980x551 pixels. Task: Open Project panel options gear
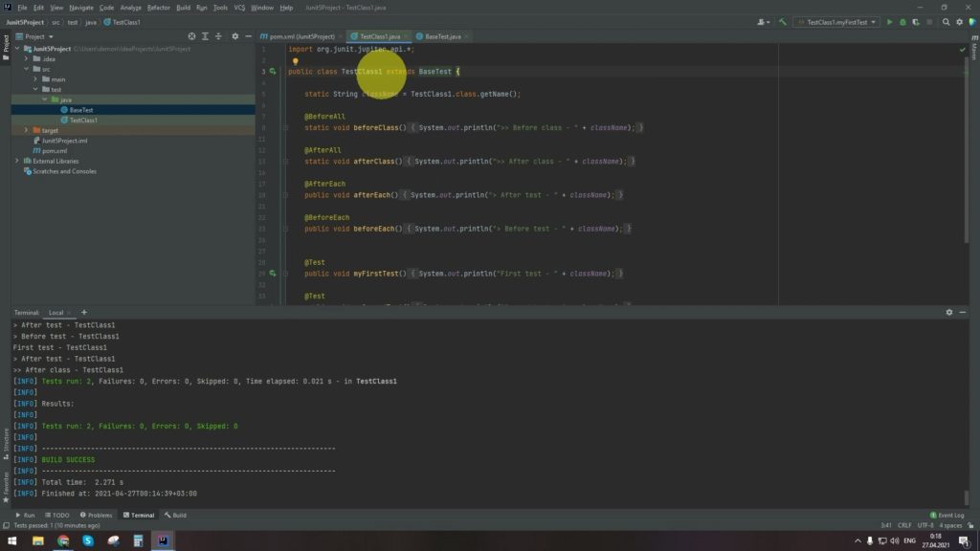(235, 36)
